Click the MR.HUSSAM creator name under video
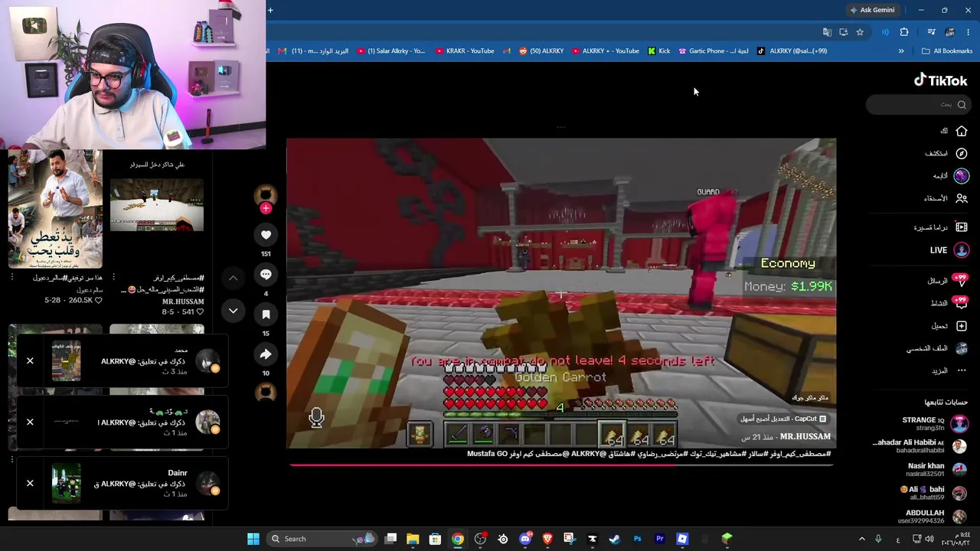This screenshot has width=980, height=551. 805,436
